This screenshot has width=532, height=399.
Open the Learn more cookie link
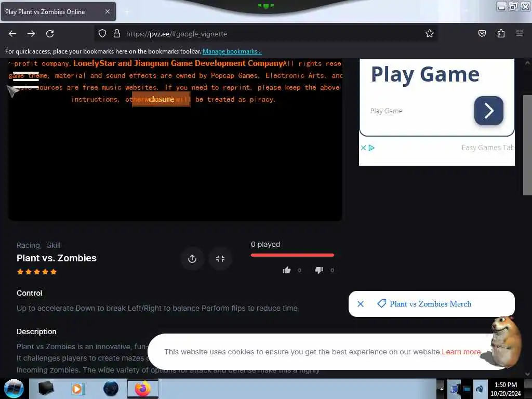461,352
